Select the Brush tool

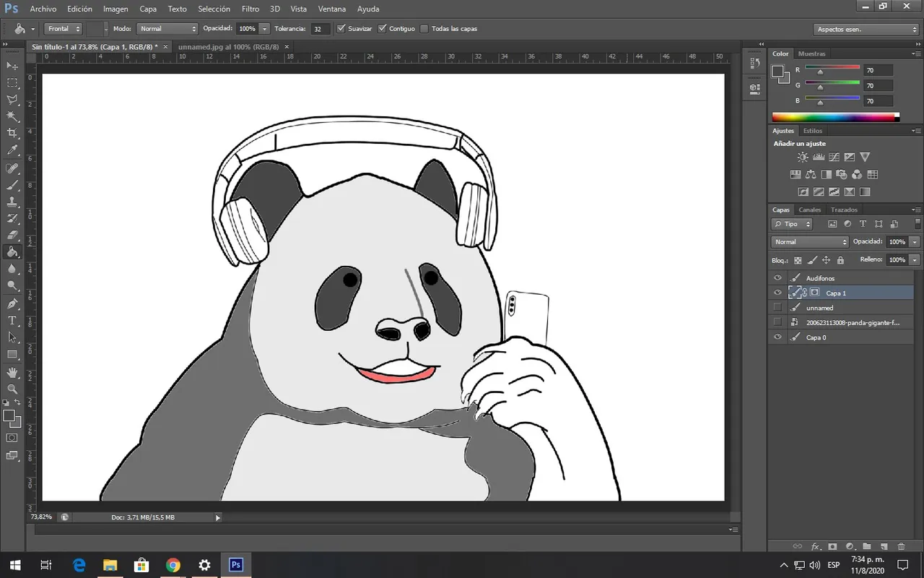pyautogui.click(x=12, y=185)
